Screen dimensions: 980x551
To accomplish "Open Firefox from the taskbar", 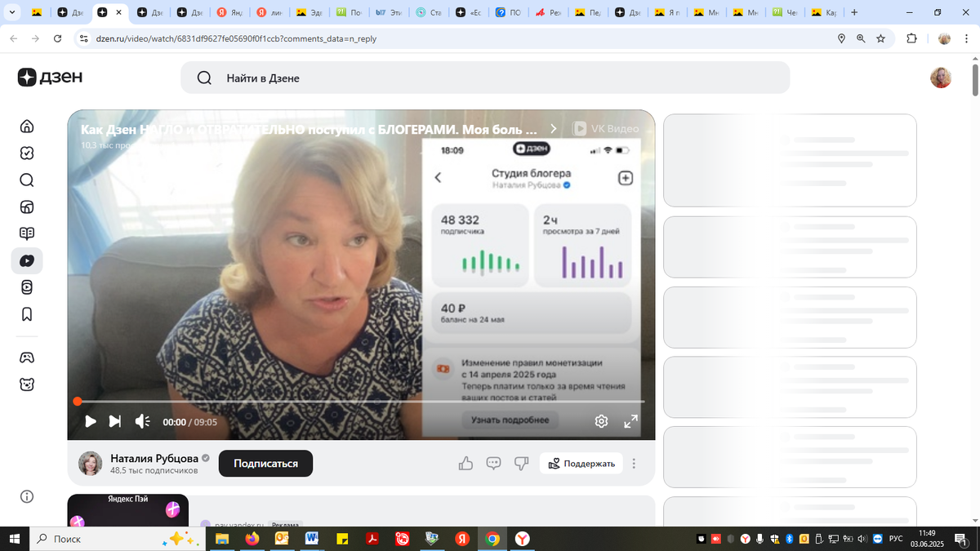I will pyautogui.click(x=252, y=539).
